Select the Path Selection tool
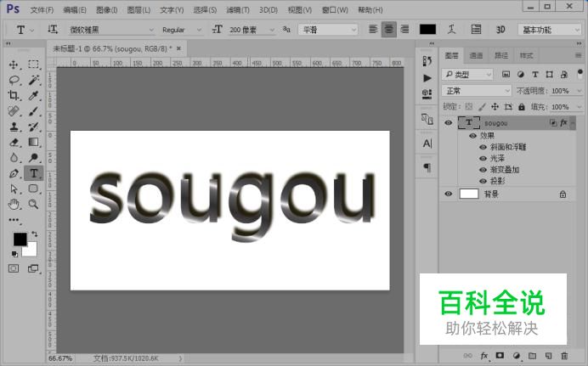 [14, 189]
